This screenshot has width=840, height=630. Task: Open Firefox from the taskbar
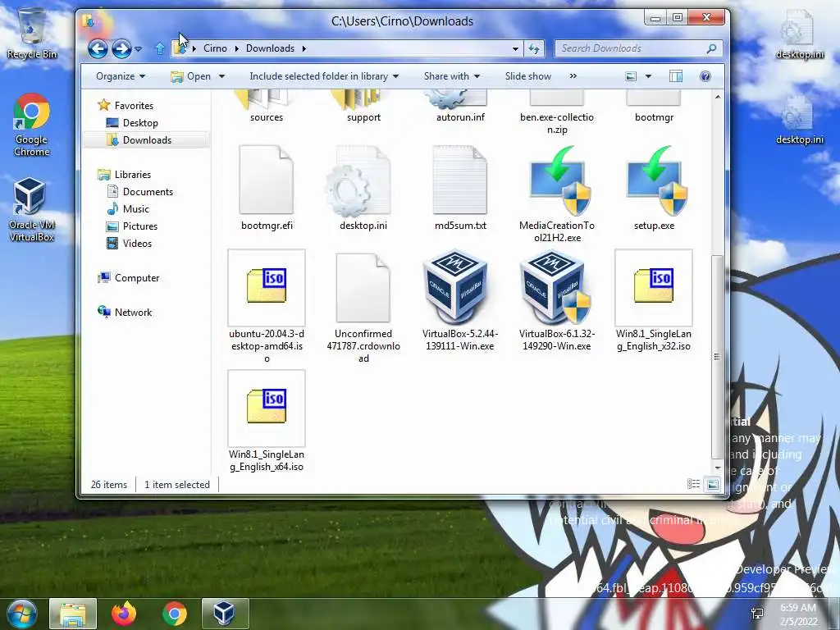[x=124, y=614]
